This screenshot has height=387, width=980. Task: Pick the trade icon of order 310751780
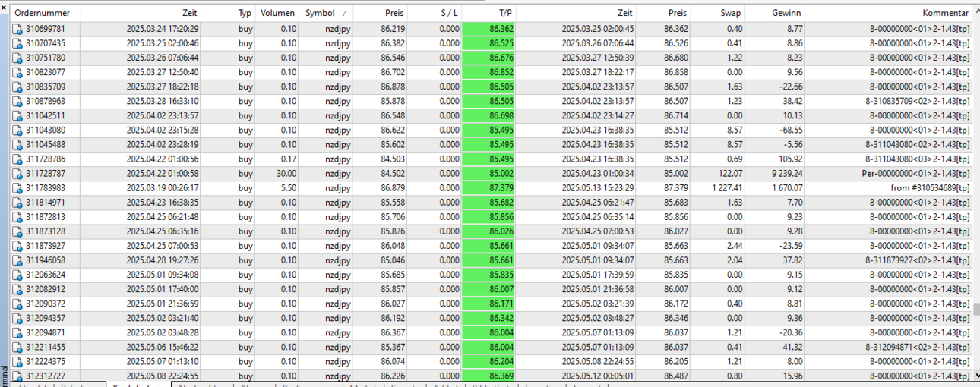tap(17, 58)
